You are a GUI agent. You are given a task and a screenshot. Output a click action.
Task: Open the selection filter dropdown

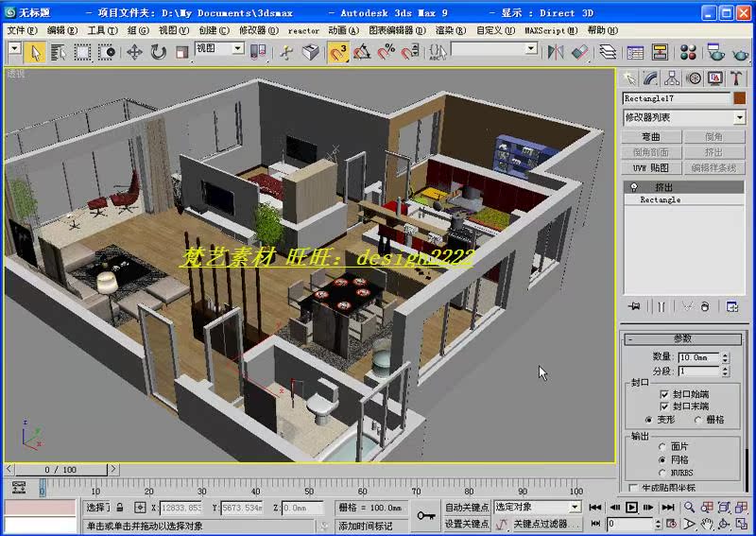14,48
